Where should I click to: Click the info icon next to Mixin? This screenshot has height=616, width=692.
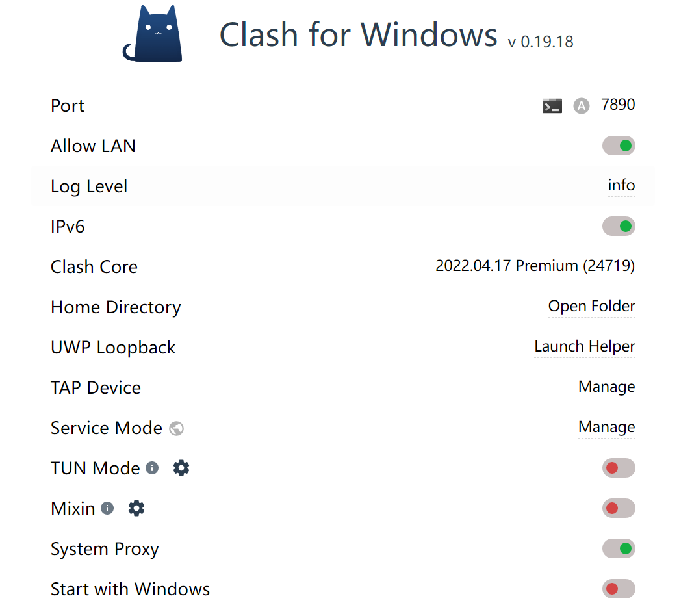coord(107,508)
